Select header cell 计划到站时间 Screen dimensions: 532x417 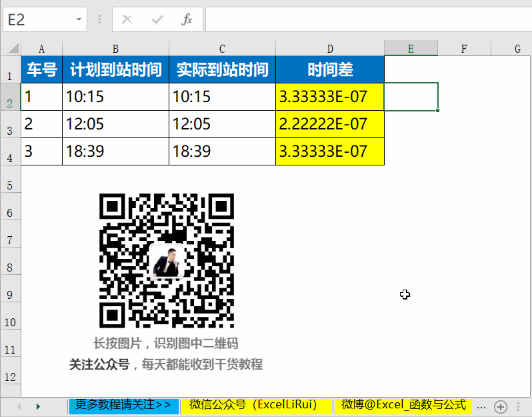(116, 69)
